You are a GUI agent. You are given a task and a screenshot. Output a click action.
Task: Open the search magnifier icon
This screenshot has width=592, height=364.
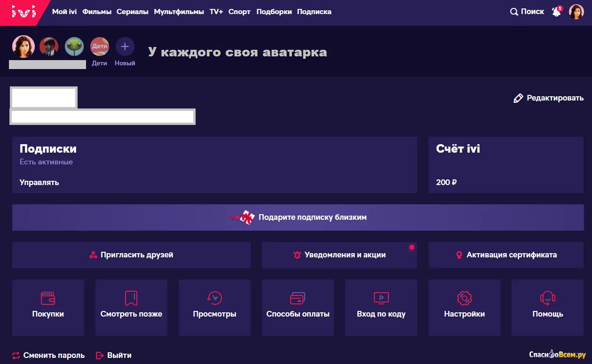click(514, 12)
